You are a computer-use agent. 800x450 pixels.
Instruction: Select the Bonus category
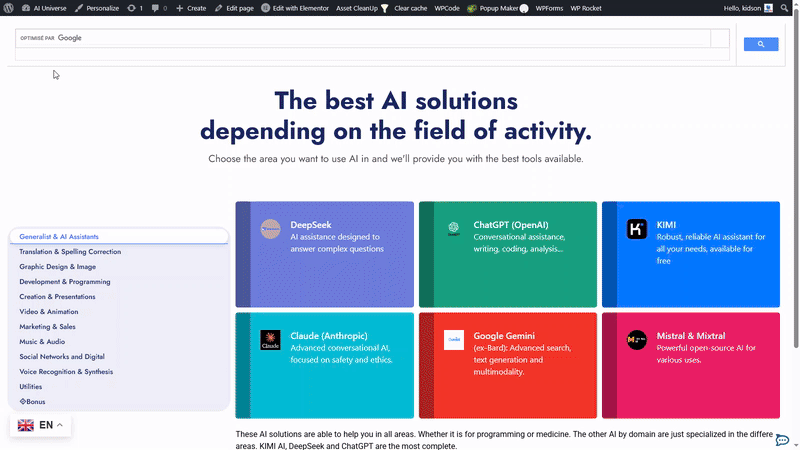pyautogui.click(x=32, y=402)
